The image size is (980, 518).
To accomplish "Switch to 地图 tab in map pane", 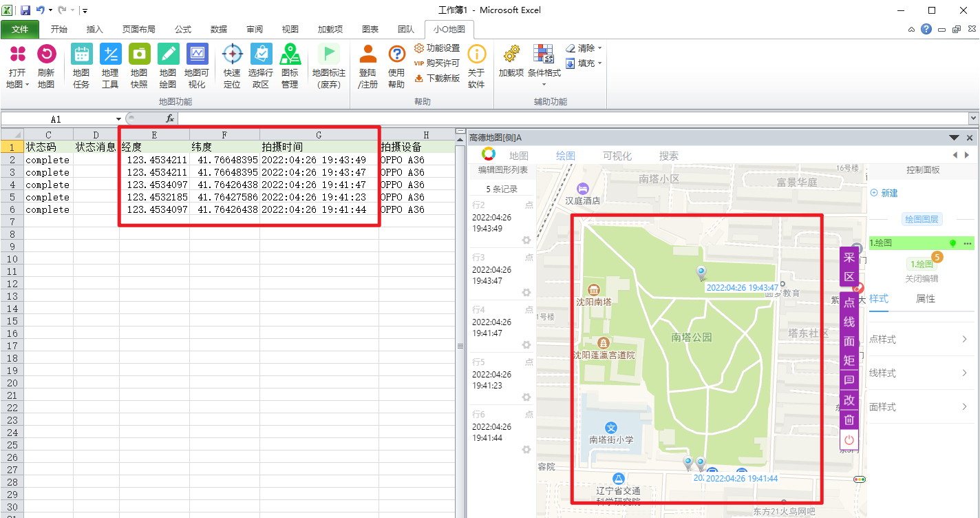I will (519, 156).
